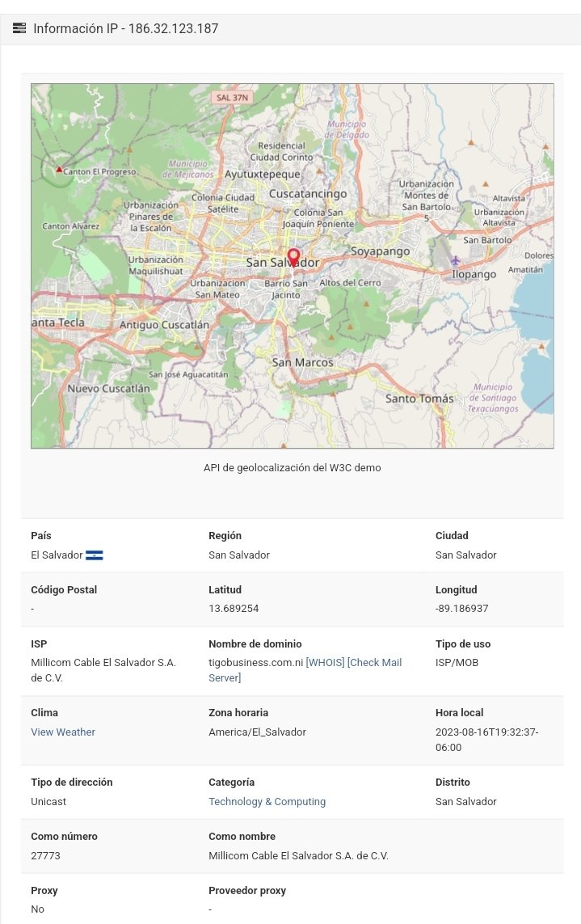This screenshot has height=924, width=581.
Task: Click the San Salvador value under Ciudad
Action: pyautogui.click(x=466, y=555)
